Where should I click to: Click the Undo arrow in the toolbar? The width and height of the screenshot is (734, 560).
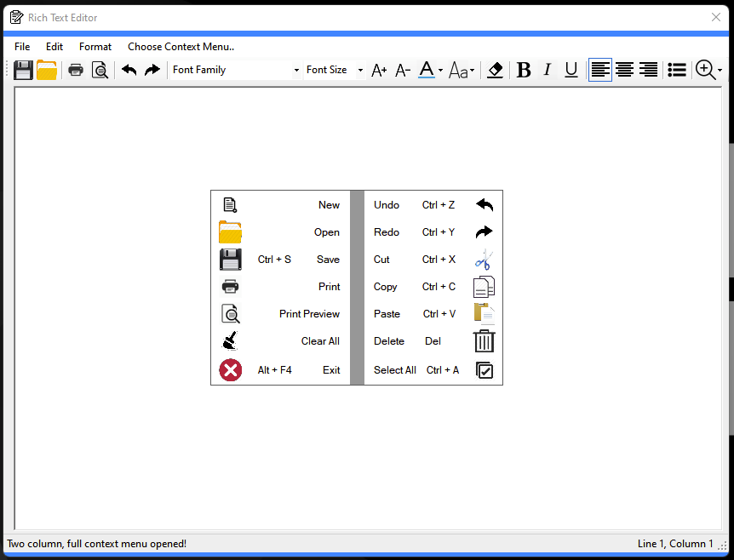pyautogui.click(x=129, y=70)
